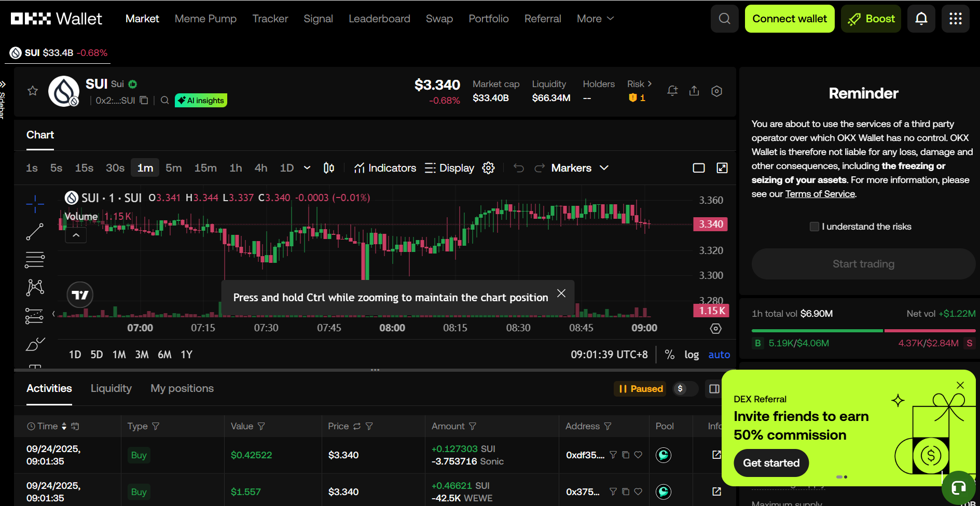Copy the SUI contract address
Image resolution: width=980 pixels, height=506 pixels.
(x=144, y=100)
